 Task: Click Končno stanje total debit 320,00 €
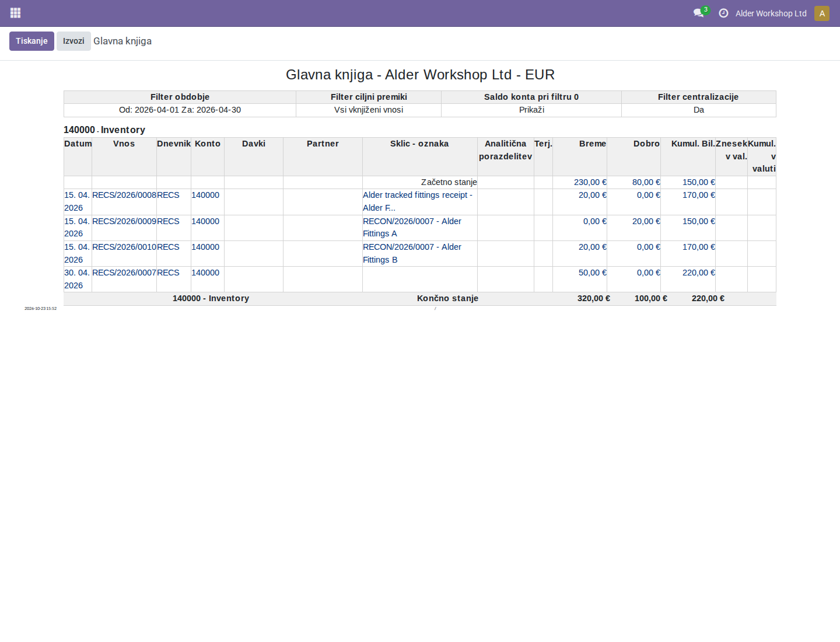[594, 298]
